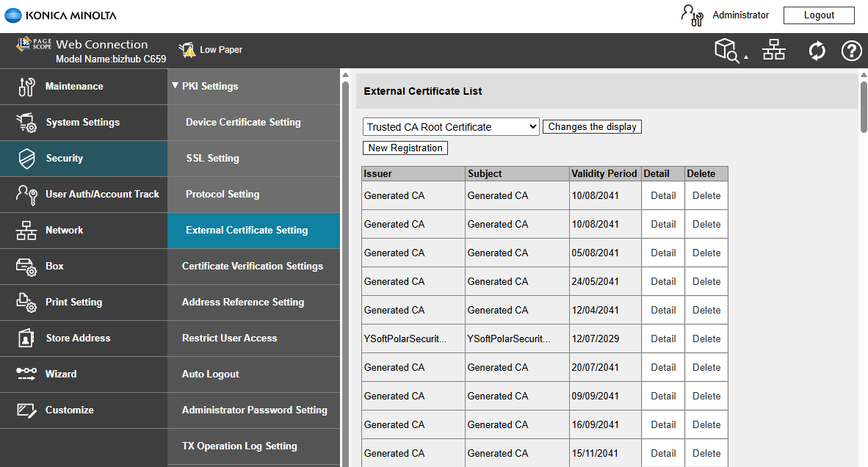Open Detail for certificate expiring 15/11/2041
Viewport: 868px width, 467px height.
663,453
